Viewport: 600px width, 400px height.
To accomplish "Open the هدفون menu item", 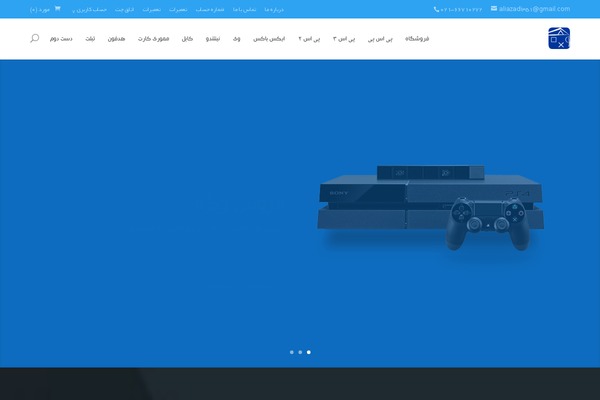I will tap(116, 39).
